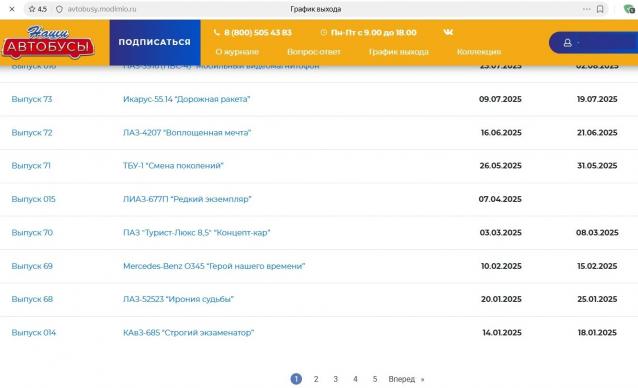Click the date 08.03.2025
The width and height of the screenshot is (638, 388).
[x=597, y=233]
